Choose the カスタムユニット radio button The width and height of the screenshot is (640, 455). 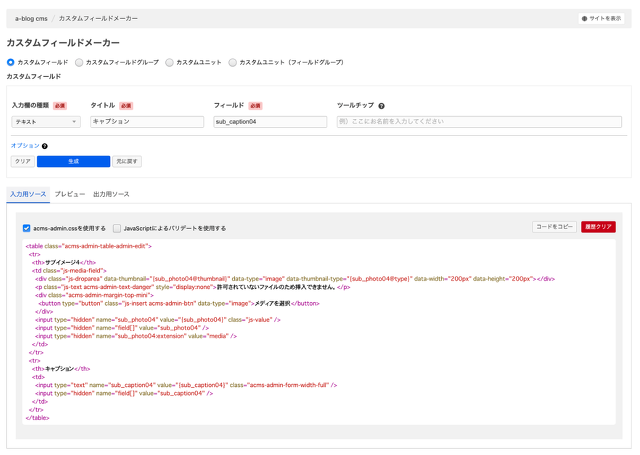[170, 62]
